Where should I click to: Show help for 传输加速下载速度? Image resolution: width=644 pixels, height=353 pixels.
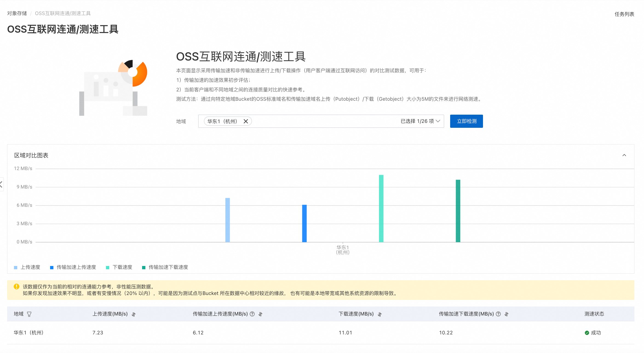click(498, 314)
